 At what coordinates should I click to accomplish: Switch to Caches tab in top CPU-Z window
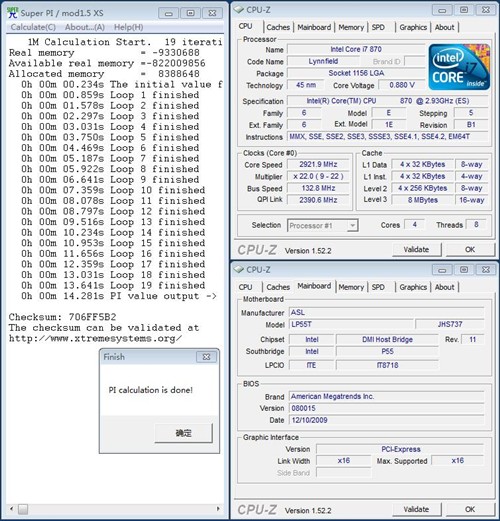[278, 27]
